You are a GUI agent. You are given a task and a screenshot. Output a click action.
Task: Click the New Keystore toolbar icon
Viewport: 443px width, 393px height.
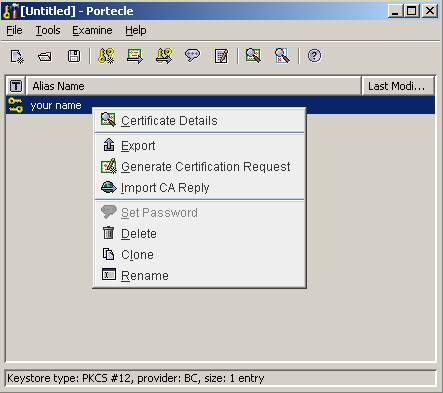pyautogui.click(x=17, y=56)
